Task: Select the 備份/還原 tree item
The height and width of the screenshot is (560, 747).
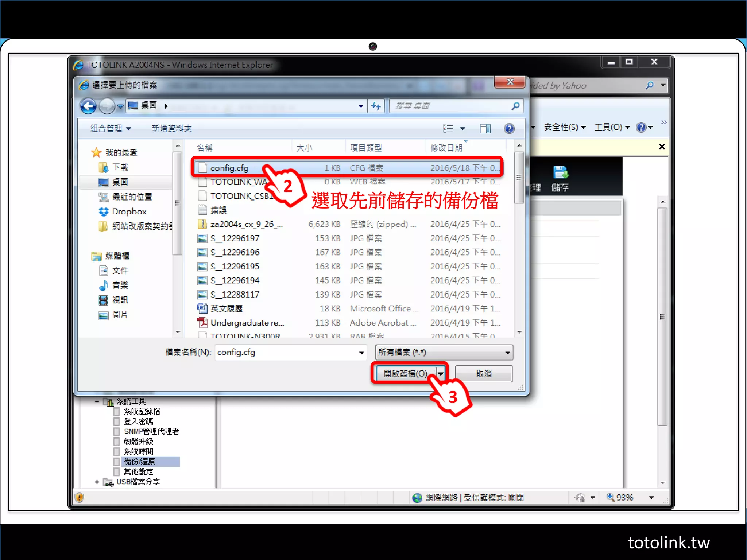Action: 140,462
